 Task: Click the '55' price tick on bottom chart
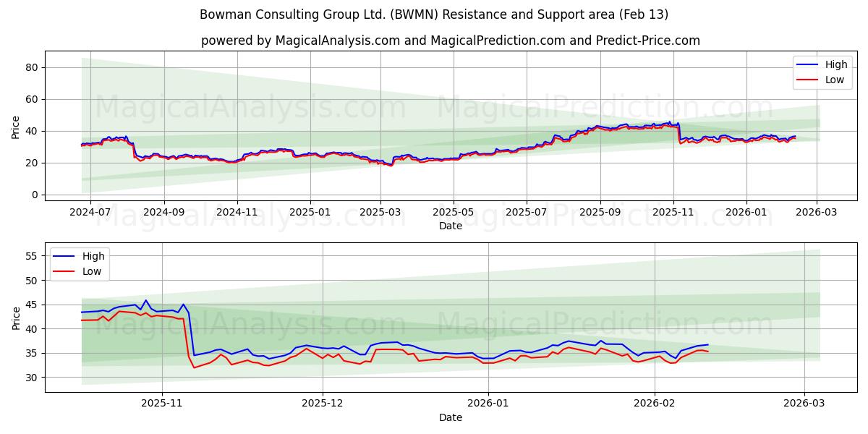[x=33, y=256]
